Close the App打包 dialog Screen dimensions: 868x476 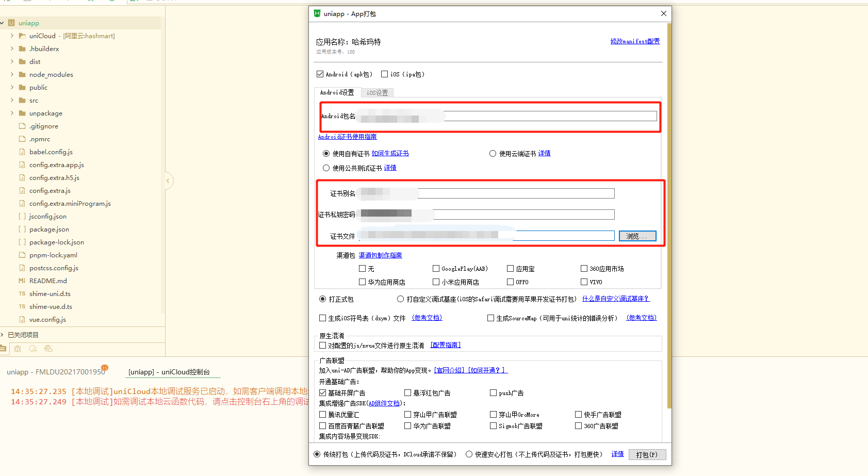(x=664, y=13)
